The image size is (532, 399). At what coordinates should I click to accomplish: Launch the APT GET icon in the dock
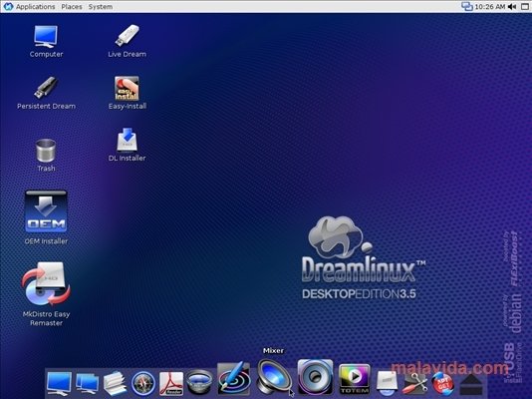(442, 384)
